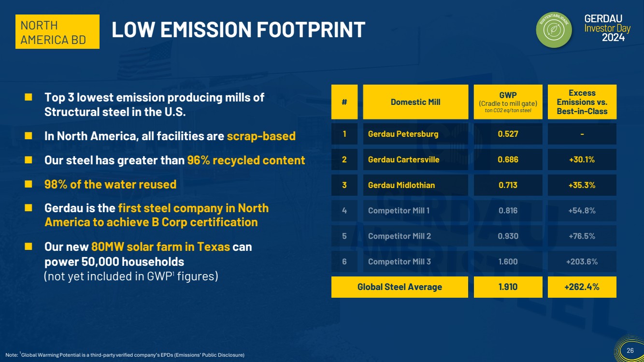
Task: Select the rank number cell beside Competitor Mill 1
Action: pyautogui.click(x=344, y=211)
